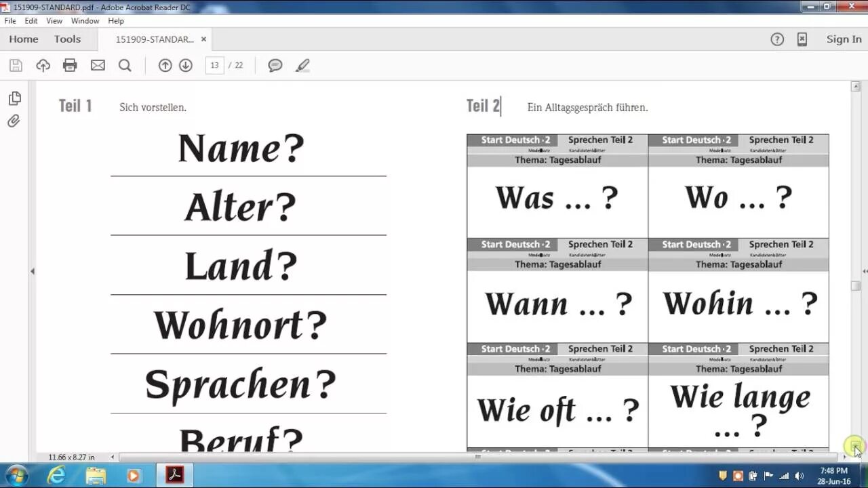868x488 pixels.
Task: Click the network signal tray icon
Action: (784, 476)
